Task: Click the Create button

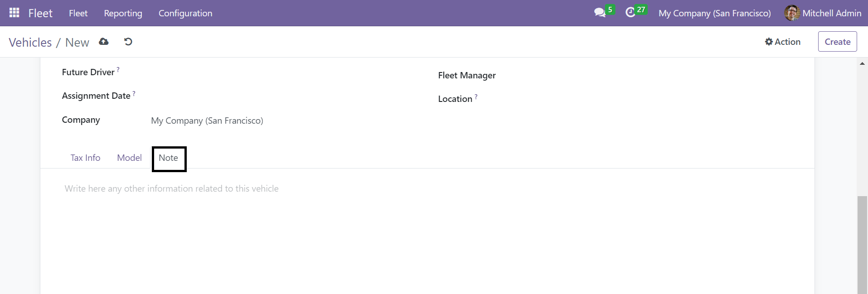Action: tap(837, 42)
